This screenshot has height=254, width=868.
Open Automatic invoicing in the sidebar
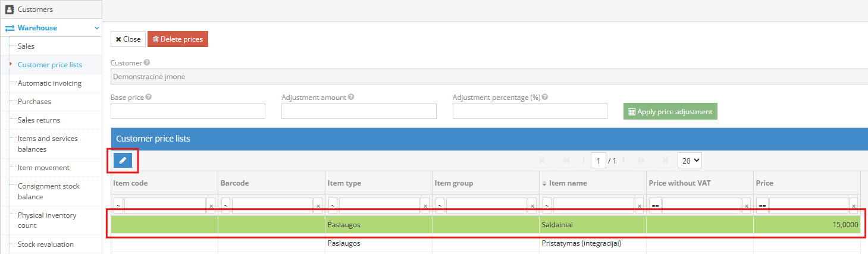pos(49,83)
